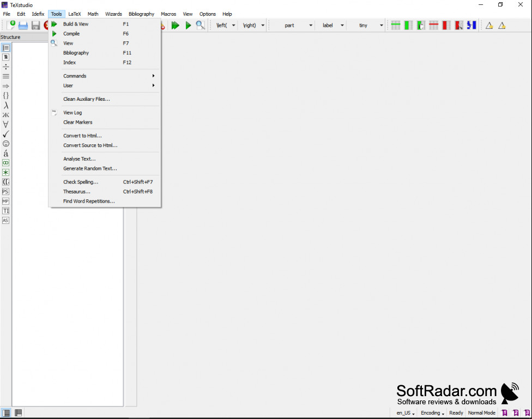Select Convert to Html menu entry

click(x=105, y=136)
